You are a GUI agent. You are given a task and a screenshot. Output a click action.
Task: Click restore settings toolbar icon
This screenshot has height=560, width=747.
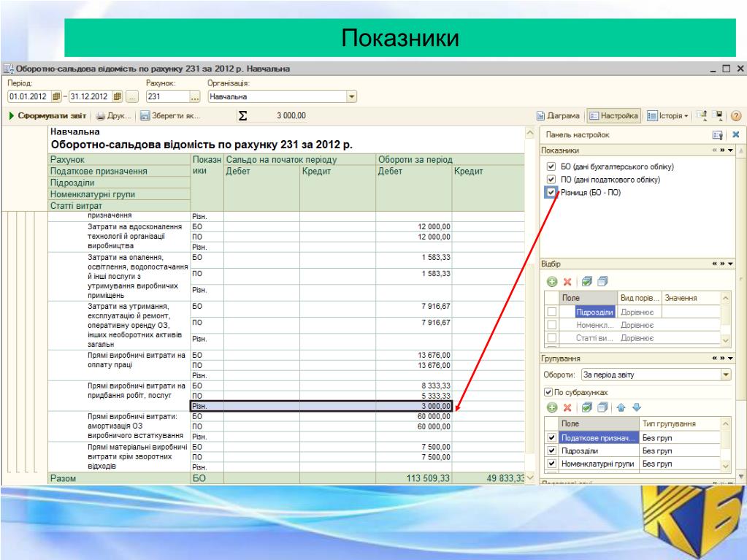click(702, 115)
